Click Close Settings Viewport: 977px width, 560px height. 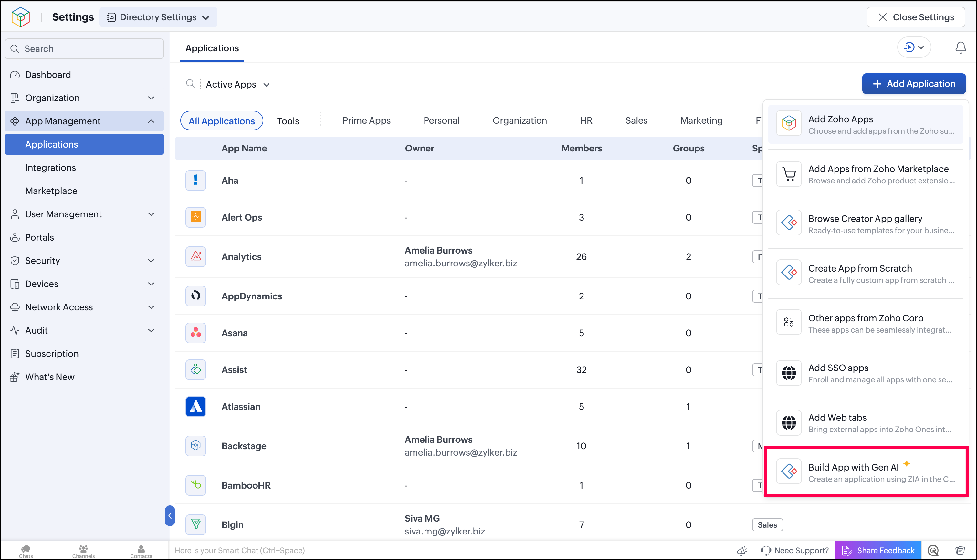tap(916, 17)
